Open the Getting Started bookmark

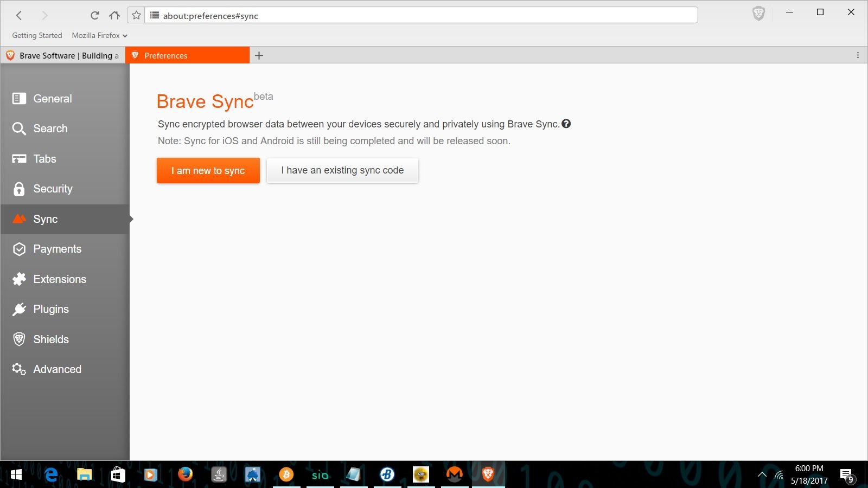tap(37, 35)
